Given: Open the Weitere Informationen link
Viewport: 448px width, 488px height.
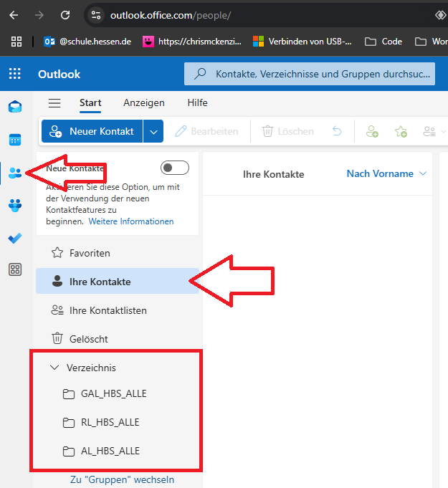Looking at the screenshot, I should coord(131,221).
